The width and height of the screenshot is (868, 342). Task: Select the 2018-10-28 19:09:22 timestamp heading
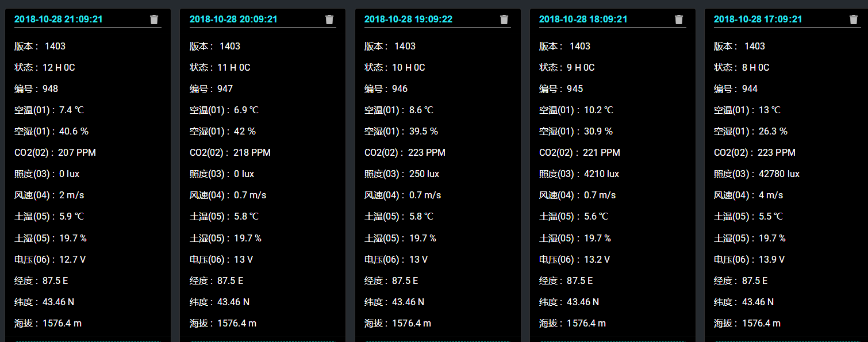(408, 19)
